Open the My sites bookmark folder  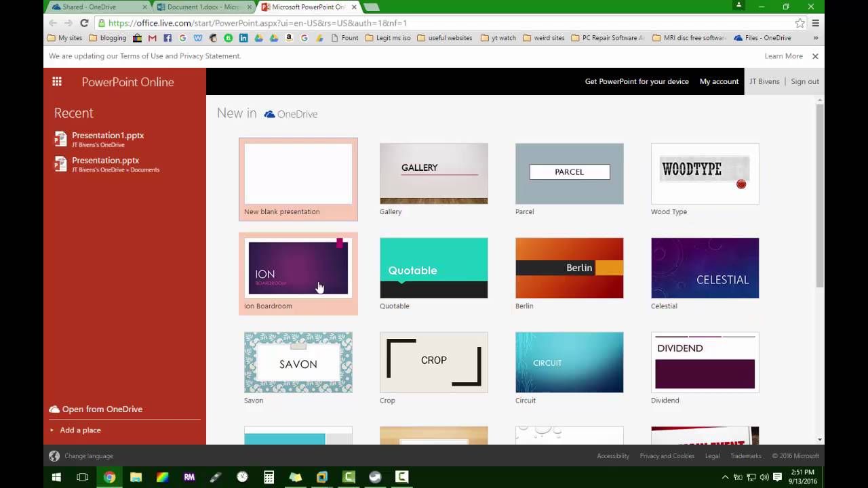point(65,38)
